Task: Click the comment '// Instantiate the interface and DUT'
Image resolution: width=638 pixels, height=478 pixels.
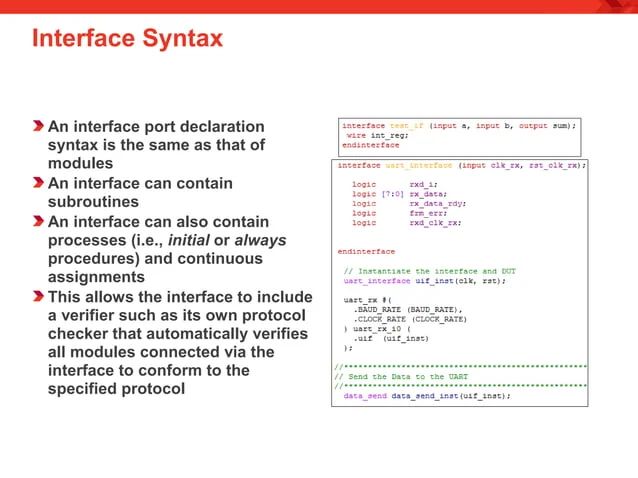Action: pyautogui.click(x=430, y=271)
